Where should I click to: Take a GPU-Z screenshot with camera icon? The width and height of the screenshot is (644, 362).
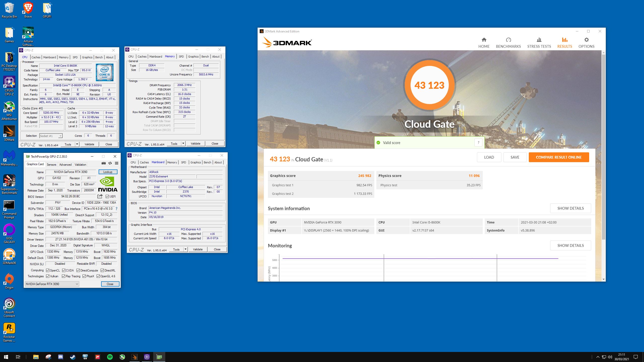[x=104, y=163]
